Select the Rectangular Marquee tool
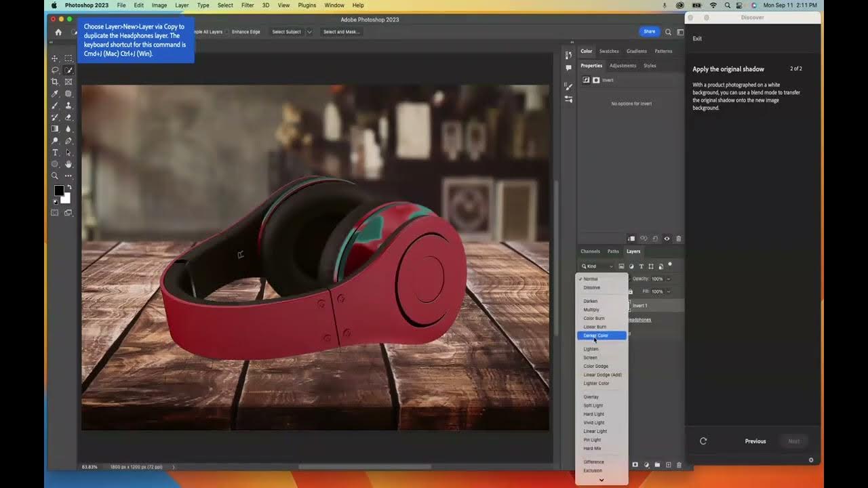This screenshot has width=868, height=488. click(68, 58)
